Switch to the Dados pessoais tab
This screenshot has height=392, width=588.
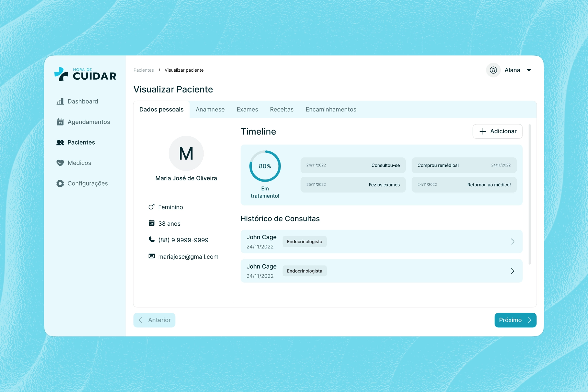(x=161, y=110)
